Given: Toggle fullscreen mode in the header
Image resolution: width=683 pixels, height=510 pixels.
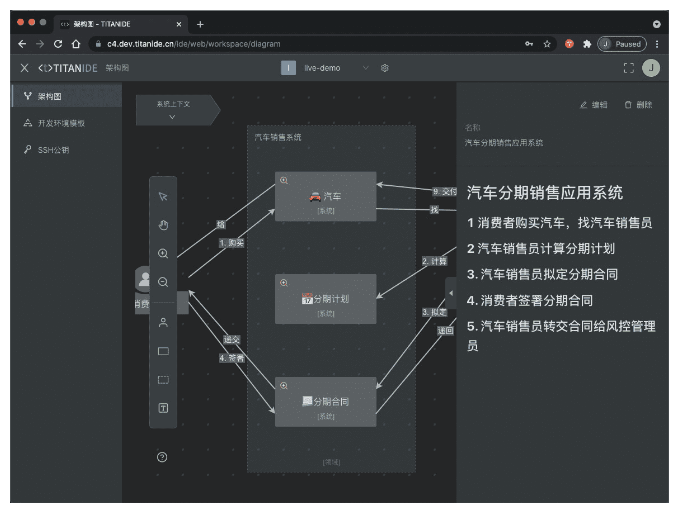Looking at the screenshot, I should pos(629,68).
